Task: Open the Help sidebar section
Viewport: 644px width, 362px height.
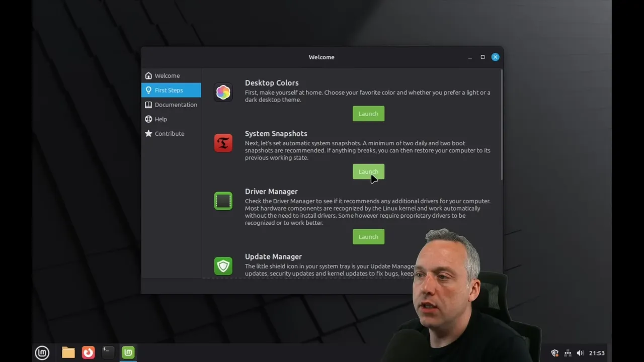Action: coord(160,119)
